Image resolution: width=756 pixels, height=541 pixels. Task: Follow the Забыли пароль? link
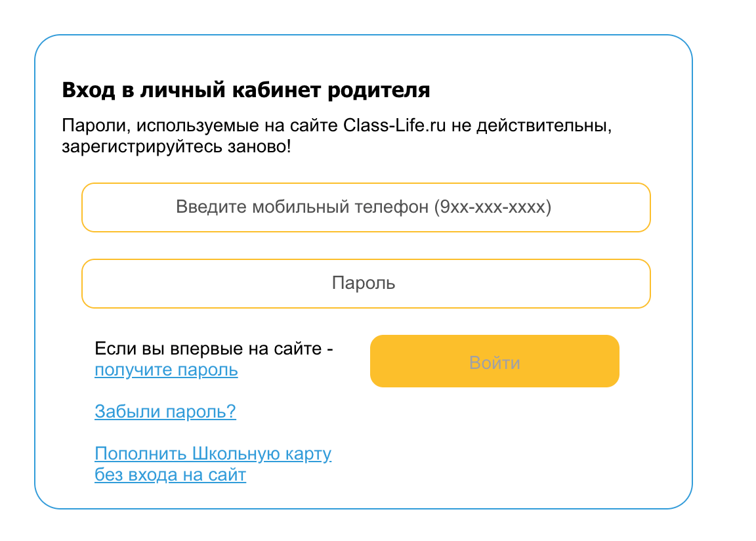165,412
